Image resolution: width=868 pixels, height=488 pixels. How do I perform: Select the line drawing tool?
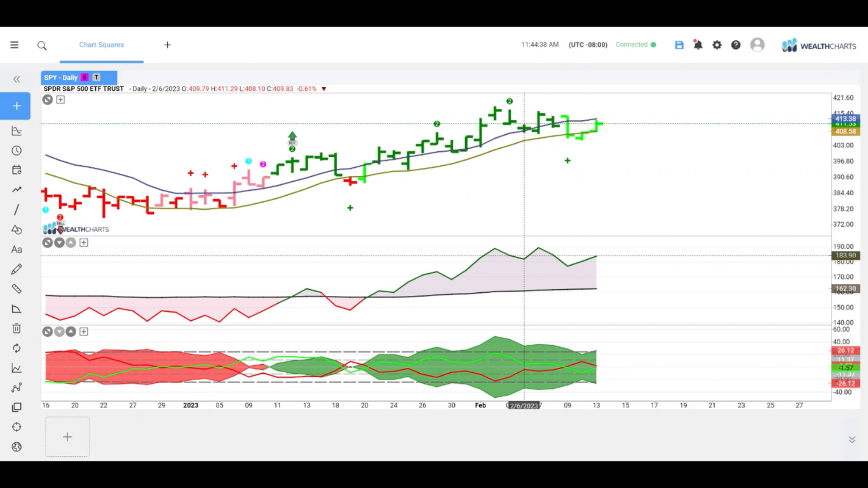[17, 210]
